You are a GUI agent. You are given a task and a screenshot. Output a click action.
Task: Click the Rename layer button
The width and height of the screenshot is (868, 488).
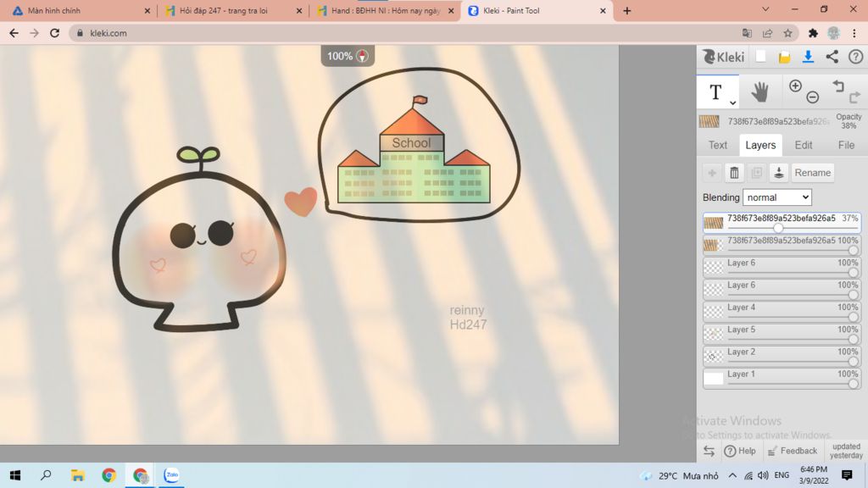pos(812,173)
